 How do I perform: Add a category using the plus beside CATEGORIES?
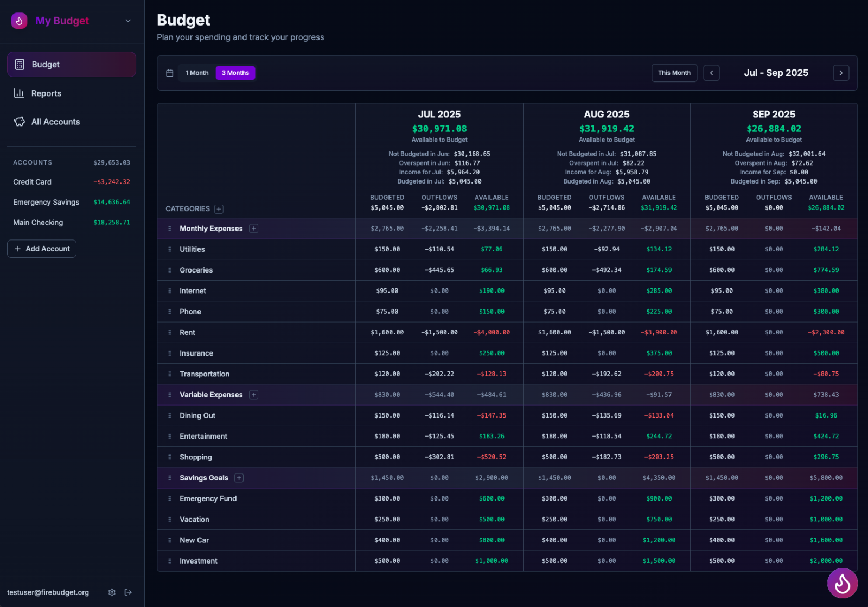(219, 208)
